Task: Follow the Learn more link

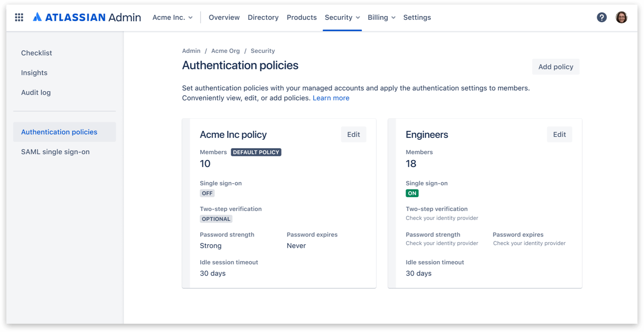Action: (x=331, y=98)
